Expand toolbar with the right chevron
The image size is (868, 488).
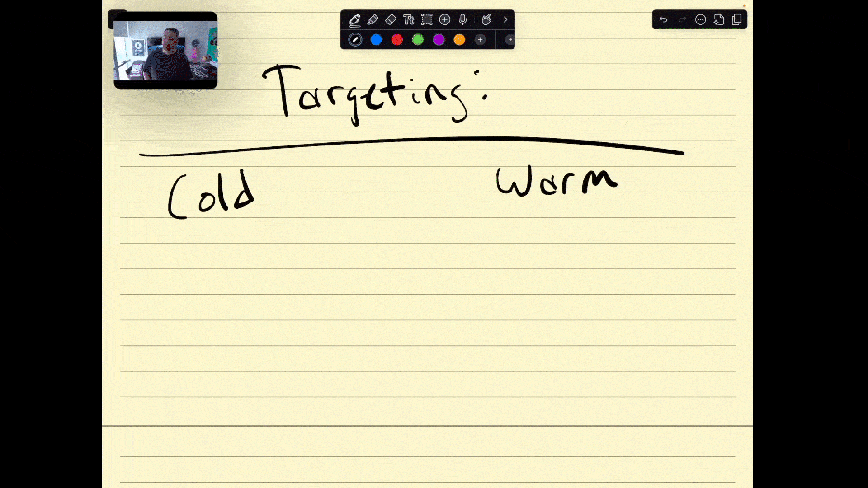point(505,19)
